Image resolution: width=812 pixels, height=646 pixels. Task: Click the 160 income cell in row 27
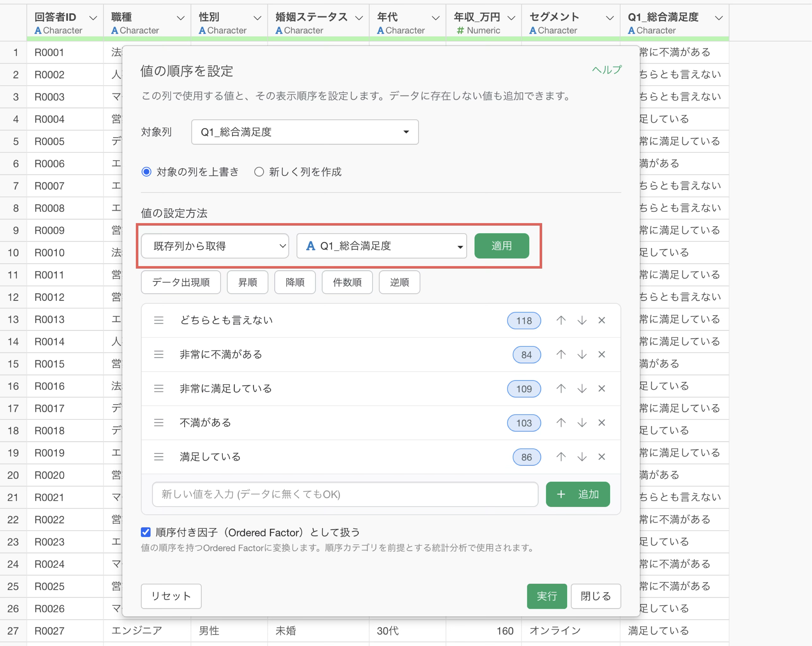pyautogui.click(x=484, y=631)
